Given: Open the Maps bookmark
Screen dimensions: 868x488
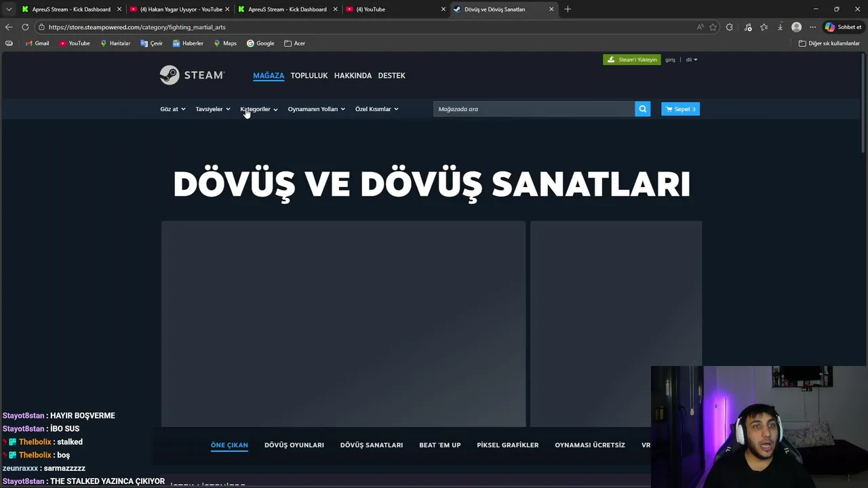Looking at the screenshot, I should [224, 43].
